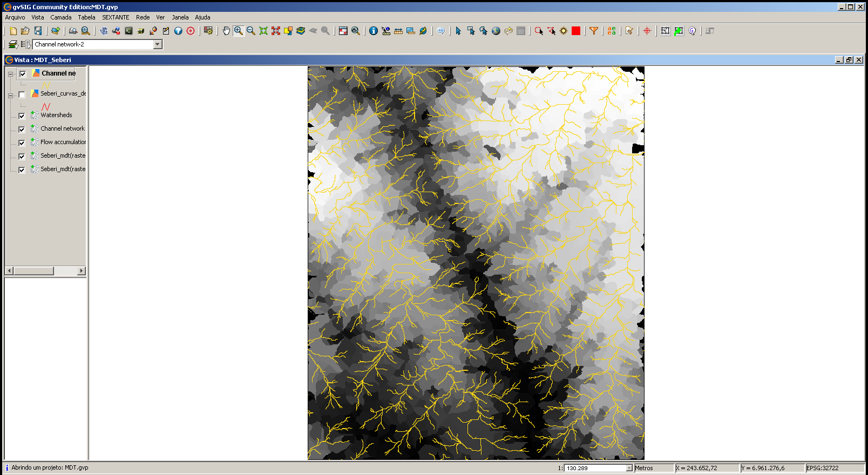Click the Zoom to full extent icon
The height and width of the screenshot is (475, 868).
263,31
